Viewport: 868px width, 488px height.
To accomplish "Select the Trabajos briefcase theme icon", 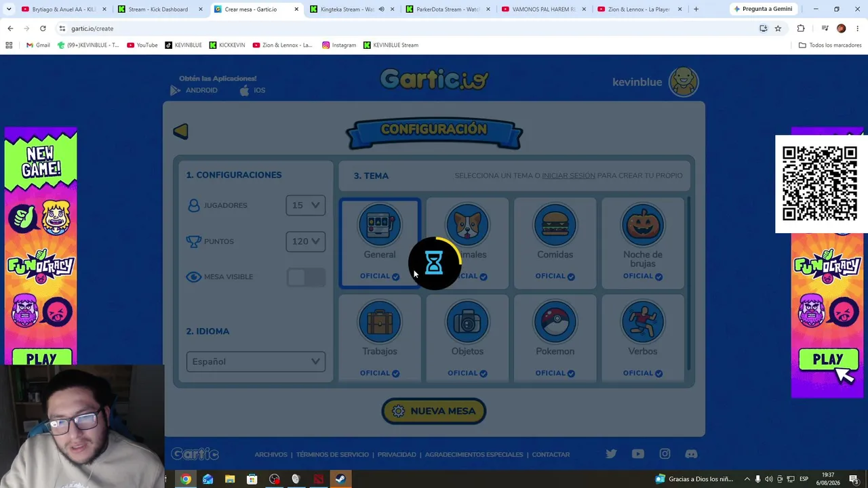I will point(380,322).
